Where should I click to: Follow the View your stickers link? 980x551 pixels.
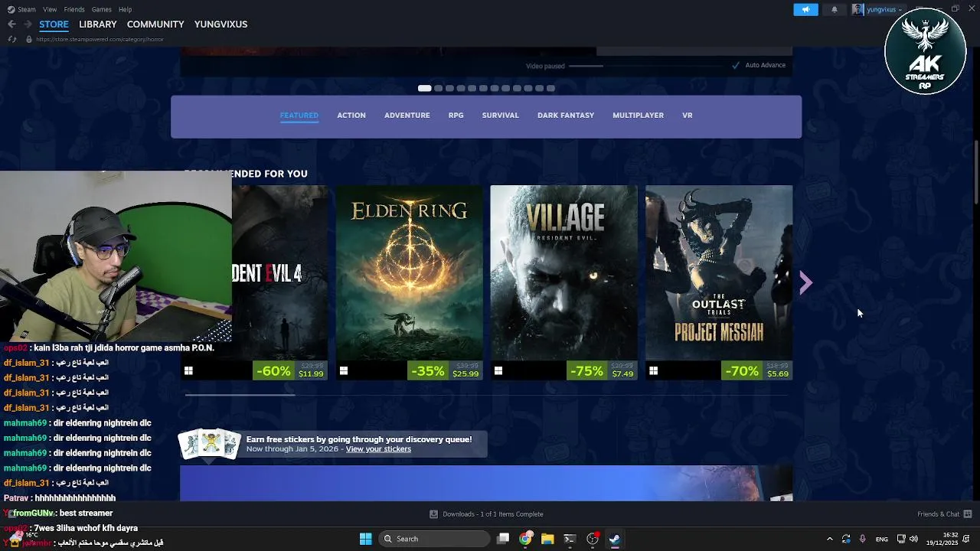[378, 449]
